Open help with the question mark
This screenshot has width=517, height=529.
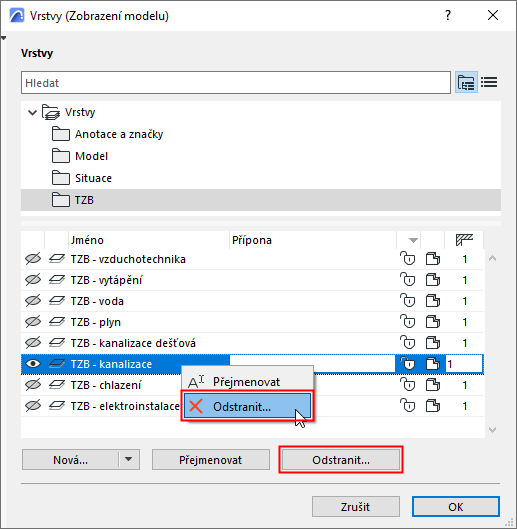(x=447, y=16)
